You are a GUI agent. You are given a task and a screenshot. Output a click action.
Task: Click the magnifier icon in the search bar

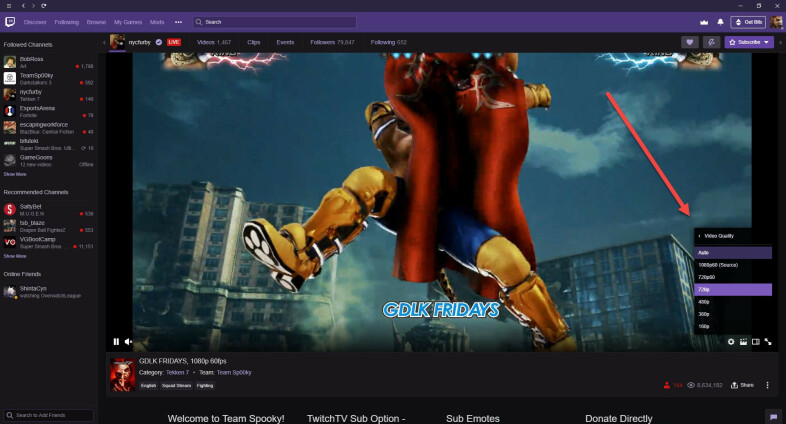pyautogui.click(x=199, y=22)
